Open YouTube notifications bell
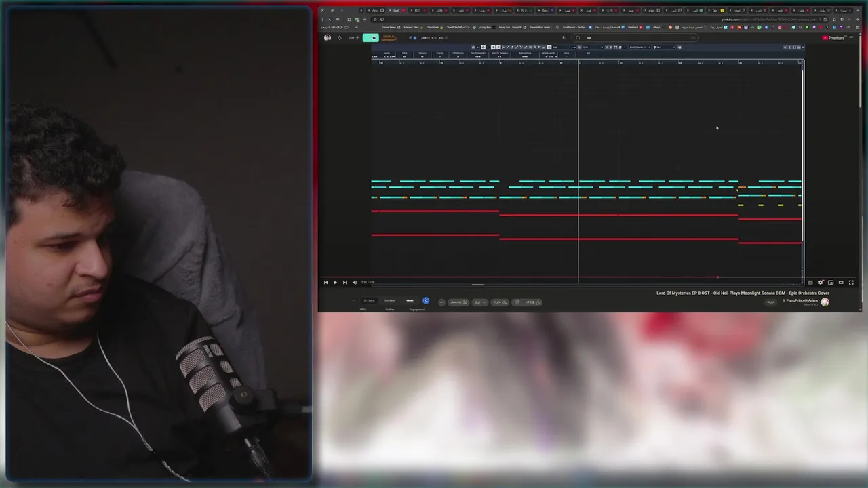This screenshot has width=868, height=488. 340,38
